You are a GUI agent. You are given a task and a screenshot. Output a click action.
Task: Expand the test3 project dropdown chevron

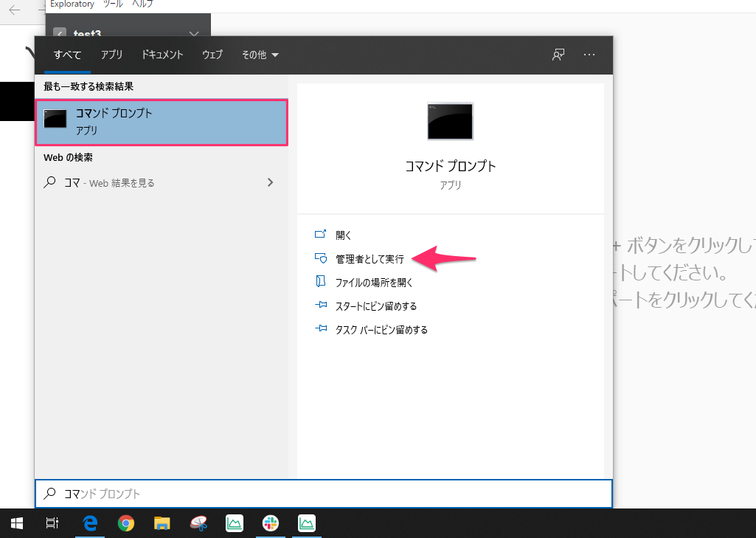pyautogui.click(x=194, y=34)
